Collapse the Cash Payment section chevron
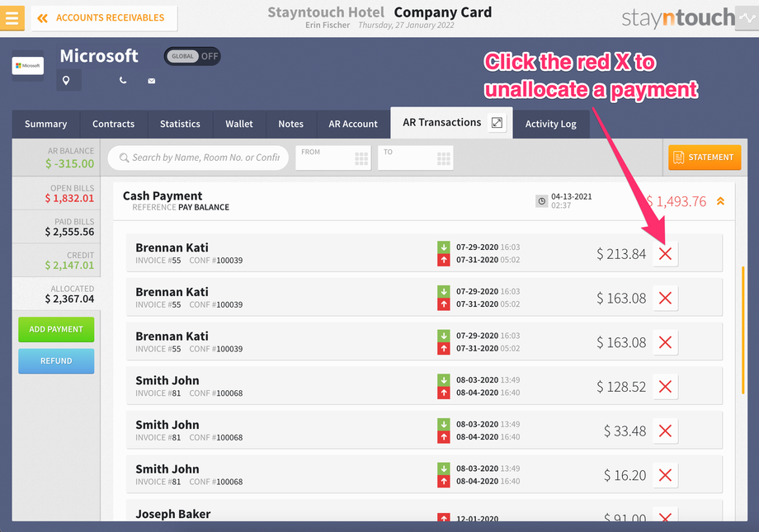 click(720, 201)
